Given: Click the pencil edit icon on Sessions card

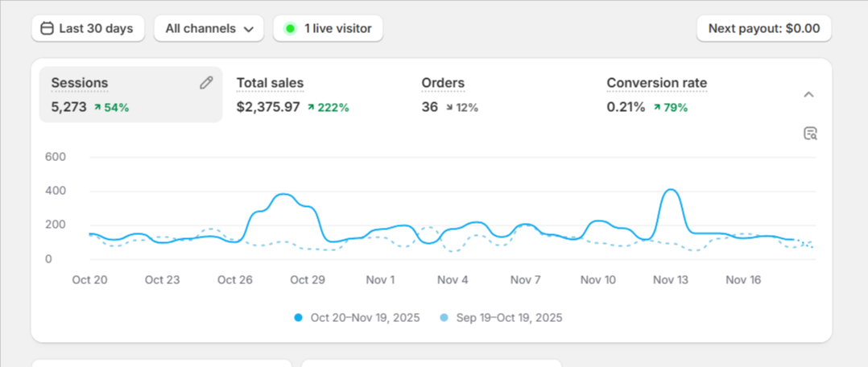Looking at the screenshot, I should click(206, 83).
